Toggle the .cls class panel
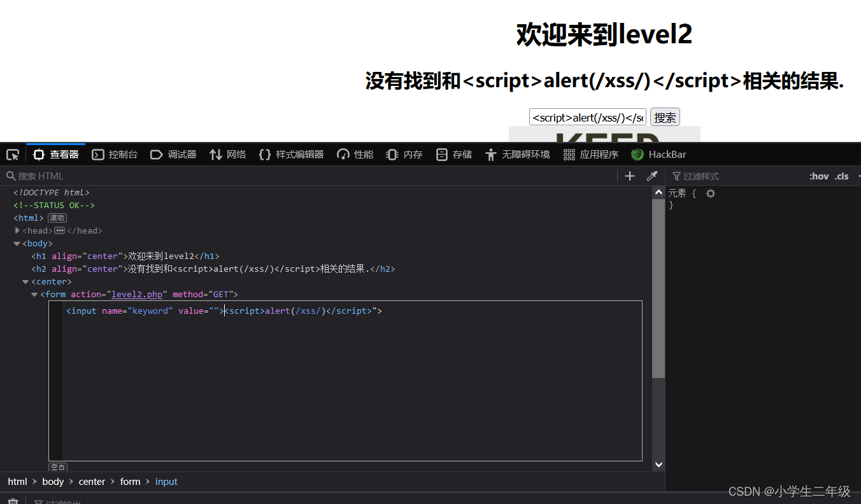 tap(842, 176)
